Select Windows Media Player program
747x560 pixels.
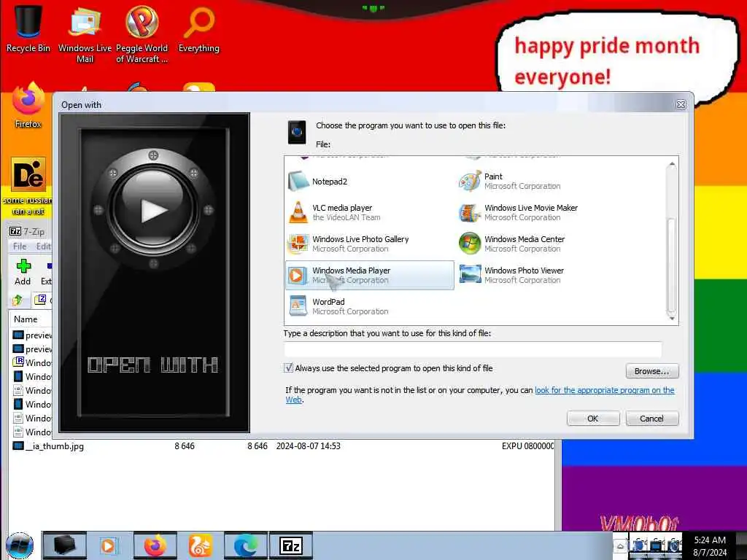pos(370,275)
